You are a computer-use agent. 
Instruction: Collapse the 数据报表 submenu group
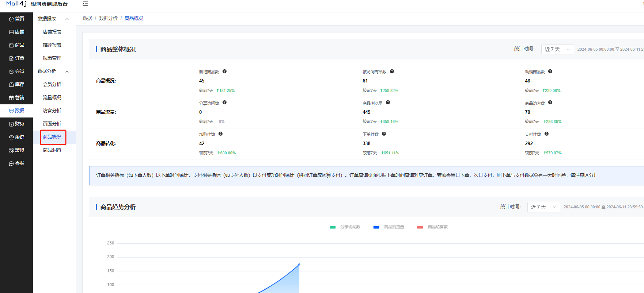point(54,19)
